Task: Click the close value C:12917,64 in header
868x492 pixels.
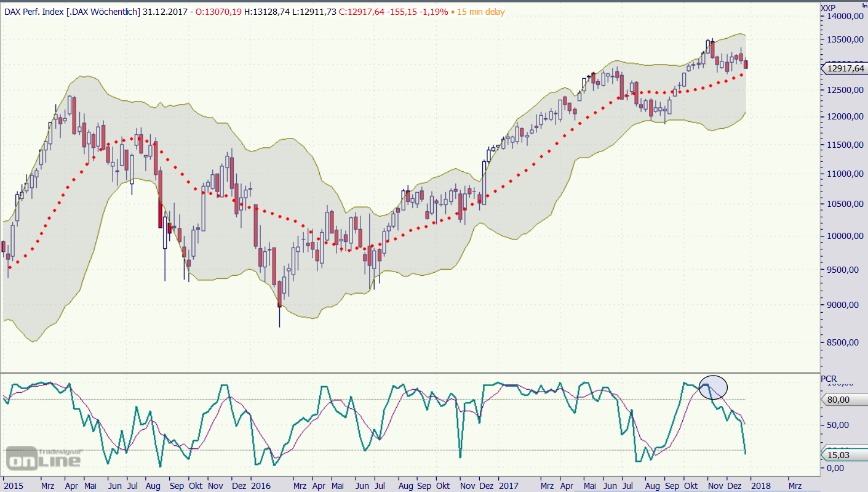Action: click(363, 12)
